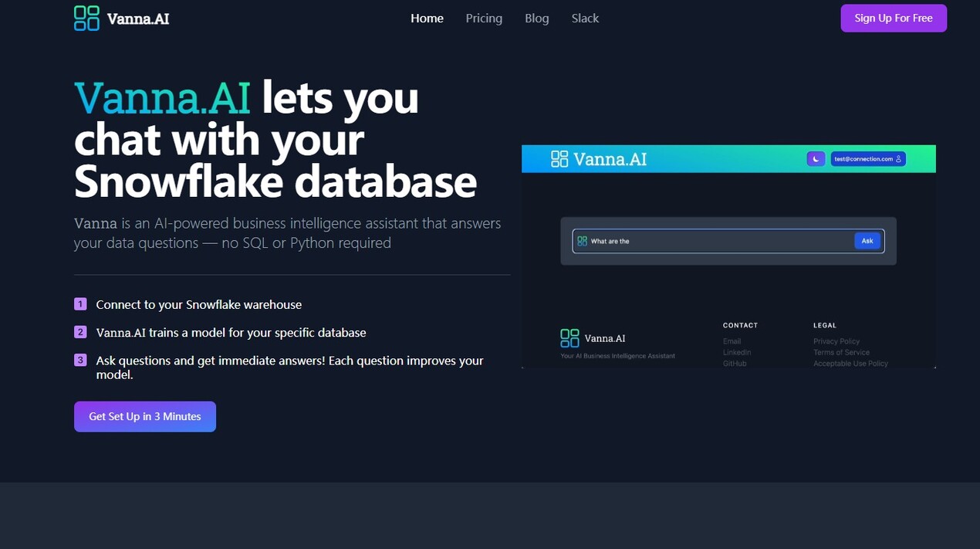
Task: Click the CONTACT heading in demo footer
Action: [741, 325]
